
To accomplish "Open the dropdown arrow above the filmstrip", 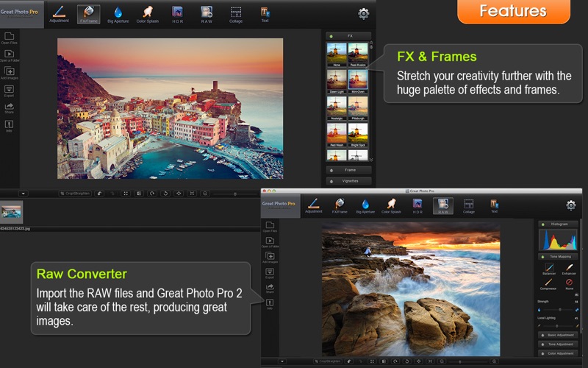I will [23, 194].
